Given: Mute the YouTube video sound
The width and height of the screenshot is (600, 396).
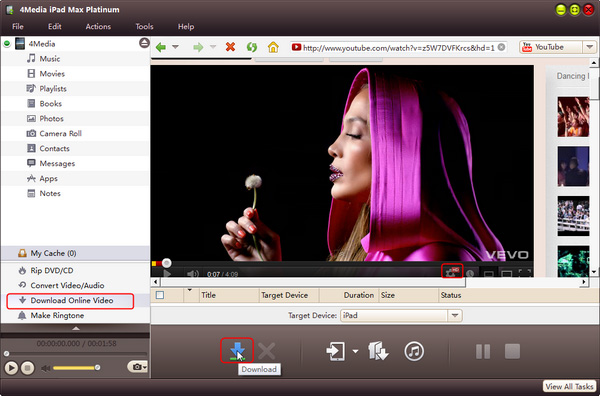Looking at the screenshot, I should [x=192, y=274].
